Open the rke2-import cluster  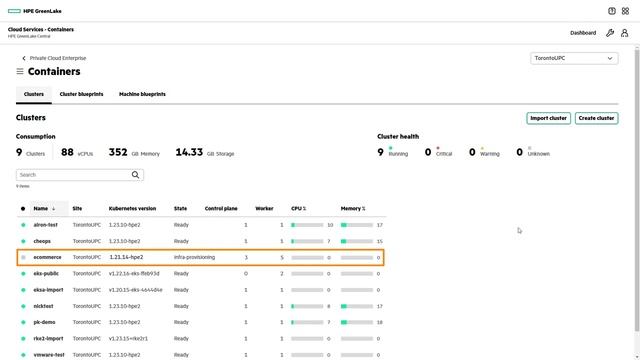pos(48,339)
